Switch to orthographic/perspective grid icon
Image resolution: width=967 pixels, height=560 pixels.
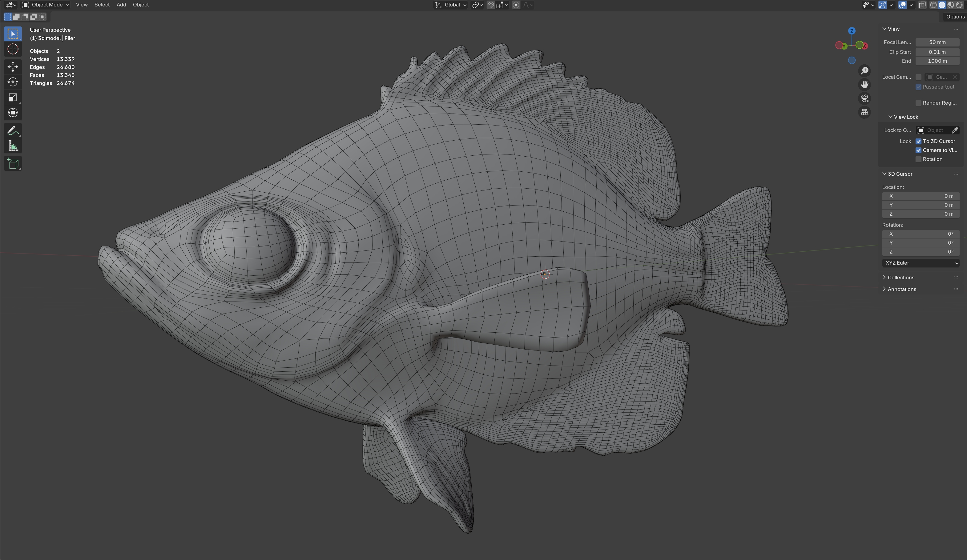tap(864, 112)
